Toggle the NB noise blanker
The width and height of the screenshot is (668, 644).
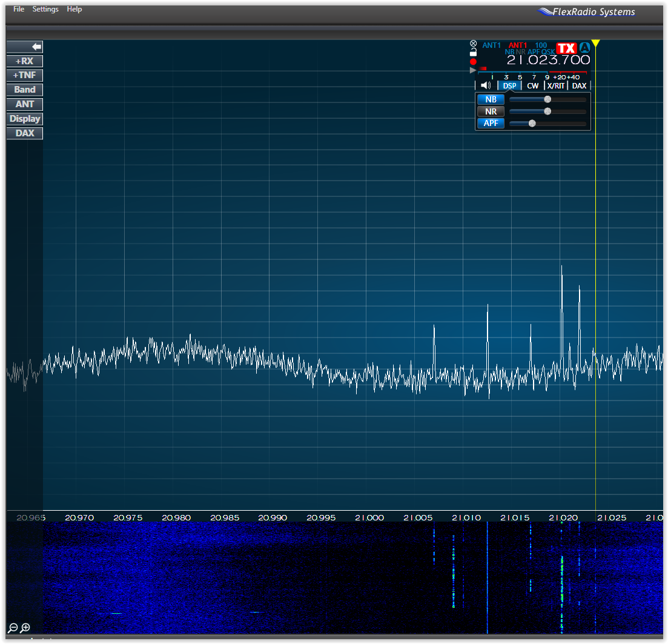click(491, 99)
